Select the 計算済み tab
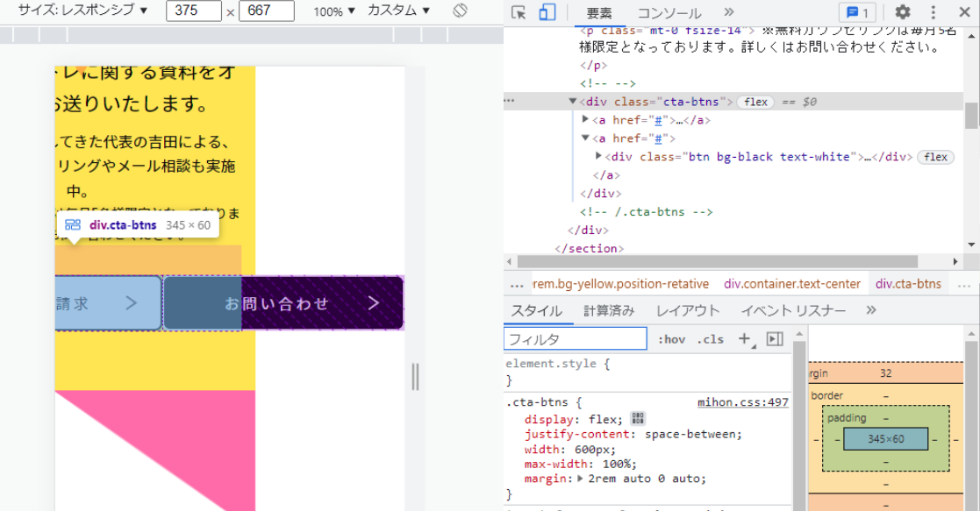Screen dimensions: 980x511 (609, 310)
